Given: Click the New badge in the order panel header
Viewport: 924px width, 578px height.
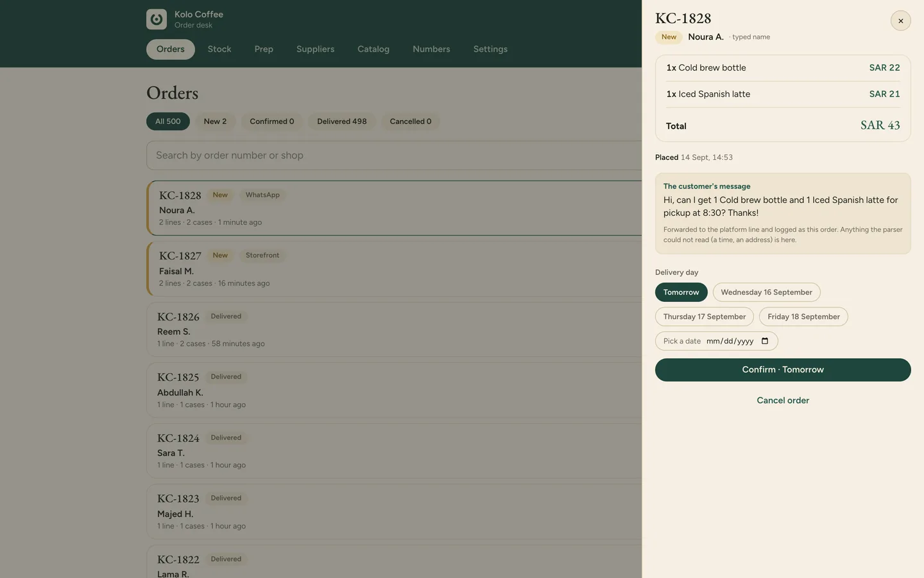Looking at the screenshot, I should coord(669,37).
